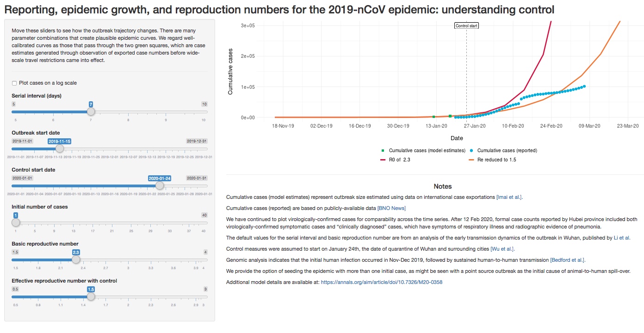Select the Control start date slider handle

160,185
